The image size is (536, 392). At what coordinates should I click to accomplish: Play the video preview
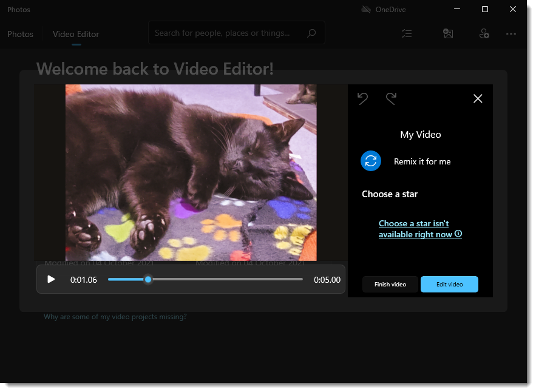pos(51,279)
